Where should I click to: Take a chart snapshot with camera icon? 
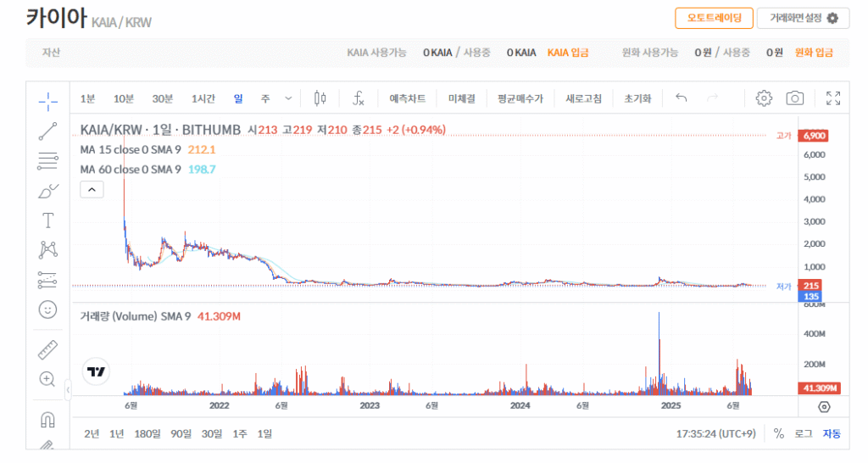click(794, 98)
